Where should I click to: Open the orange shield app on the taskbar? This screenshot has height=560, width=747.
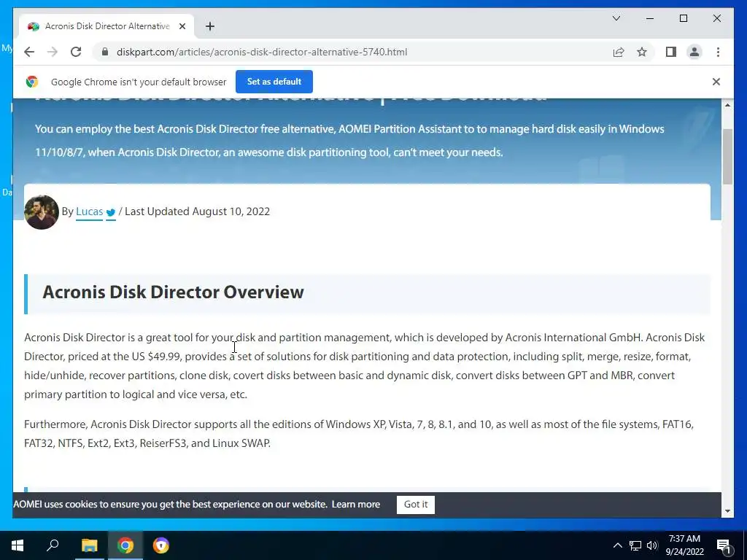[x=161, y=545]
